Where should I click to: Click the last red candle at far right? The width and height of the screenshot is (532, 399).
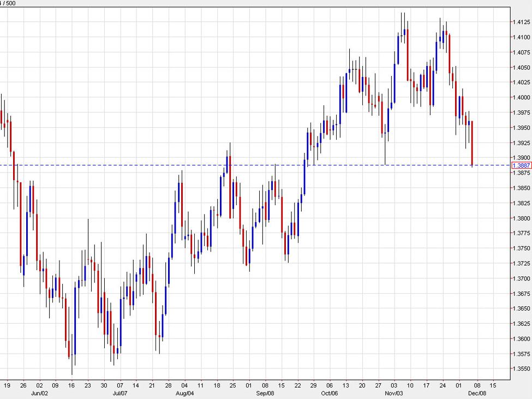click(472, 143)
